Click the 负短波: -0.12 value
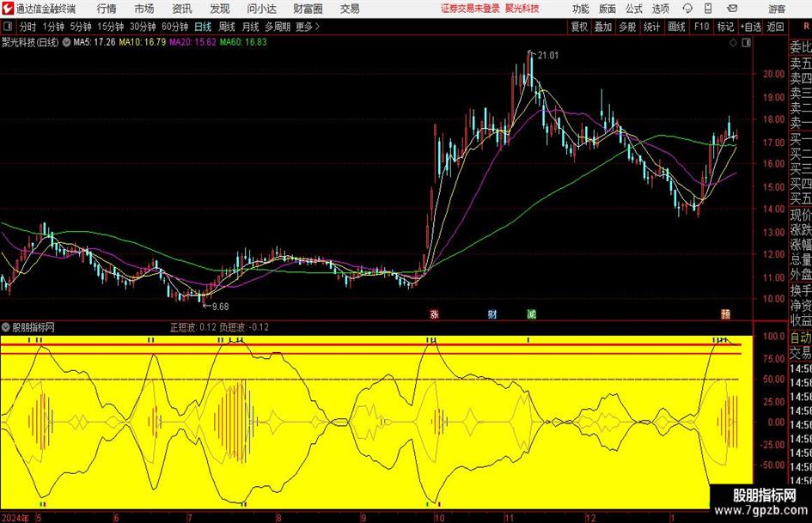Screen dimensions: 812x523 (244, 327)
